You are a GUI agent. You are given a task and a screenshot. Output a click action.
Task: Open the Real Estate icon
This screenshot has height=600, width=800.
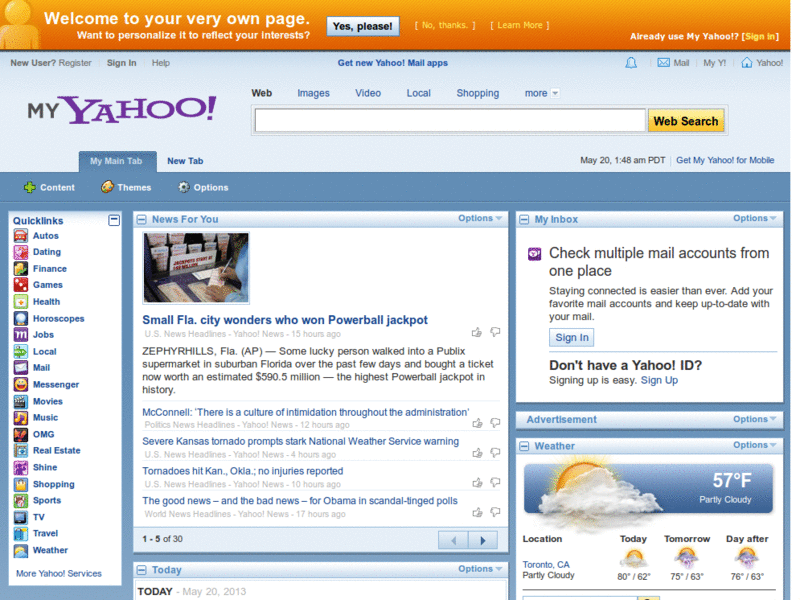[21, 451]
